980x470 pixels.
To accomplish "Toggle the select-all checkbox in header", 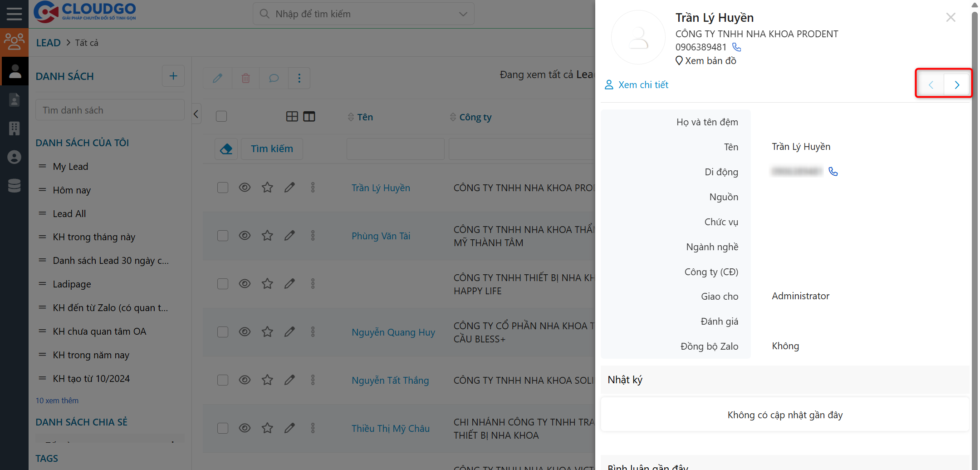I will (x=221, y=117).
